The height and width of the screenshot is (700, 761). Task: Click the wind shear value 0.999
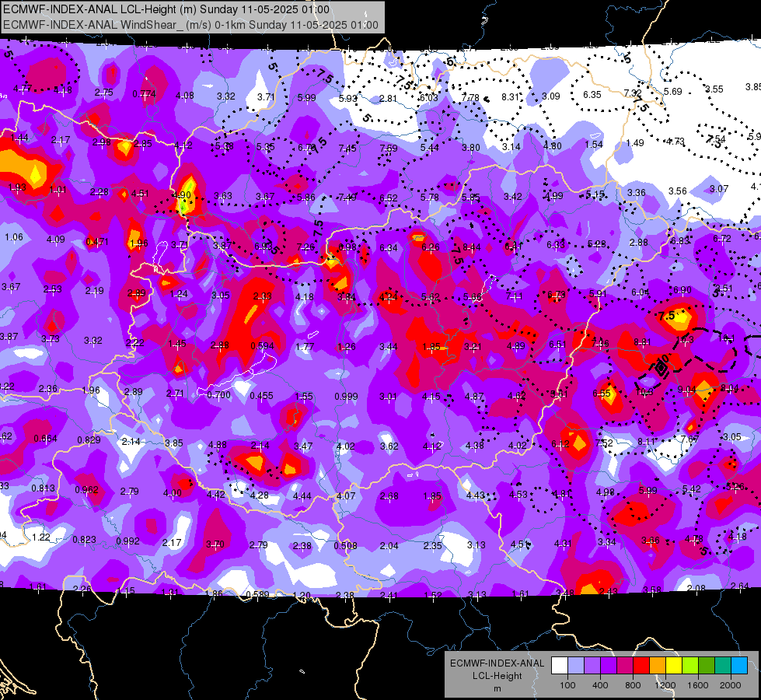tap(346, 397)
